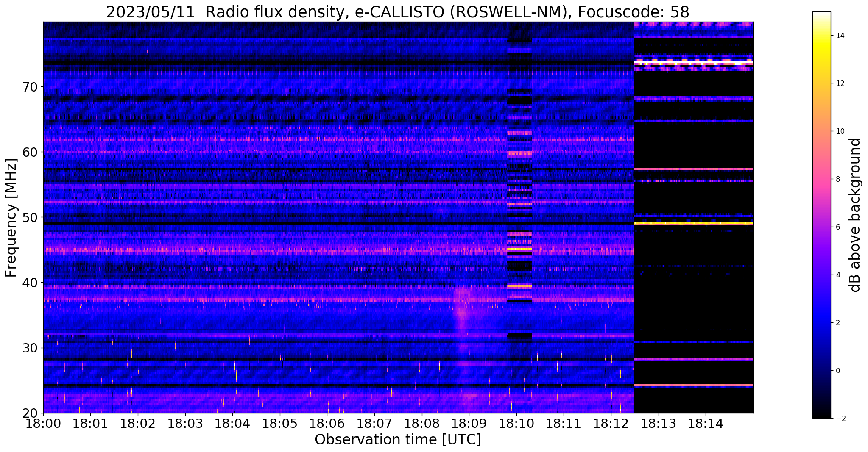Click the 18:05 time tick label
Screen dimensions: 868x452
[280, 423]
